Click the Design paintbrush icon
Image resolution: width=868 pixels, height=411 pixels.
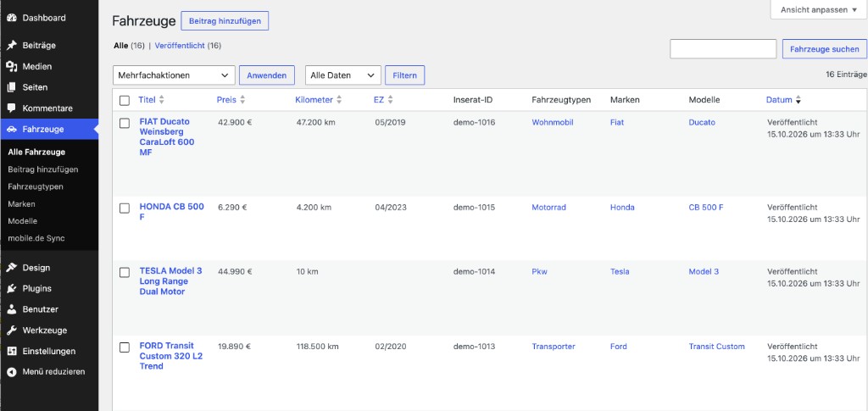point(12,268)
